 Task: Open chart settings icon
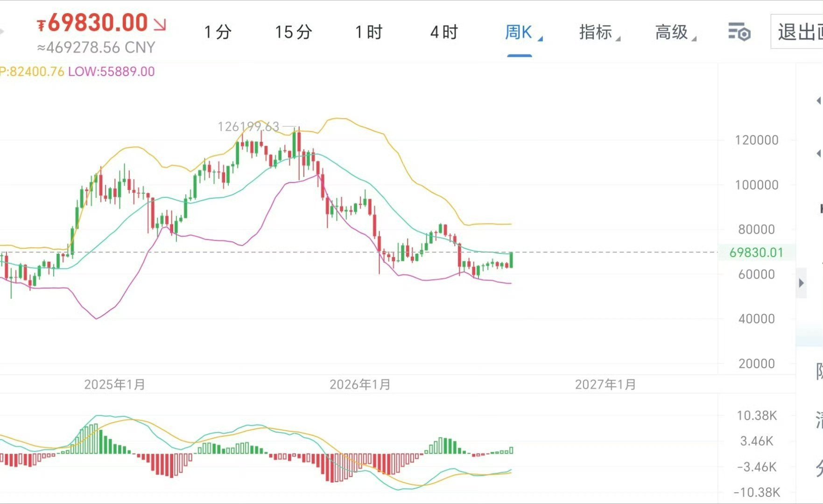pyautogui.click(x=739, y=32)
